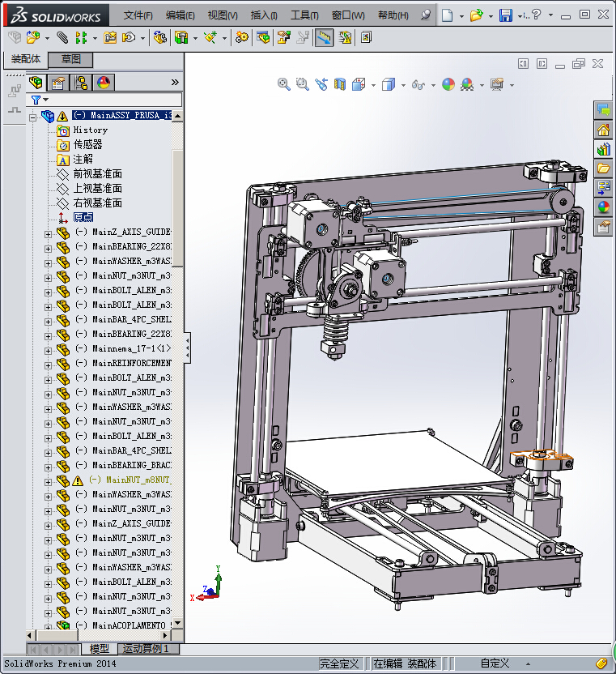
Task: Click the Bill of Materials icon
Action: [x=263, y=38]
